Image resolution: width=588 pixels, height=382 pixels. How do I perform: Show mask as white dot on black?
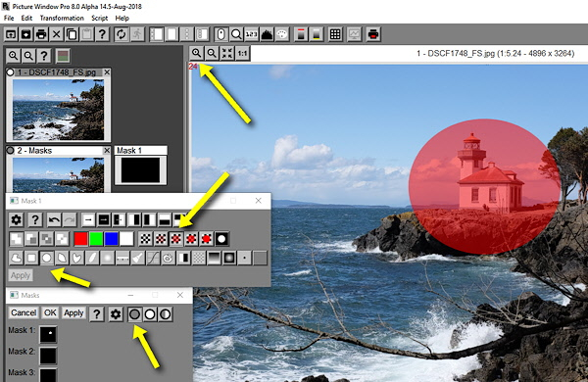pos(221,239)
